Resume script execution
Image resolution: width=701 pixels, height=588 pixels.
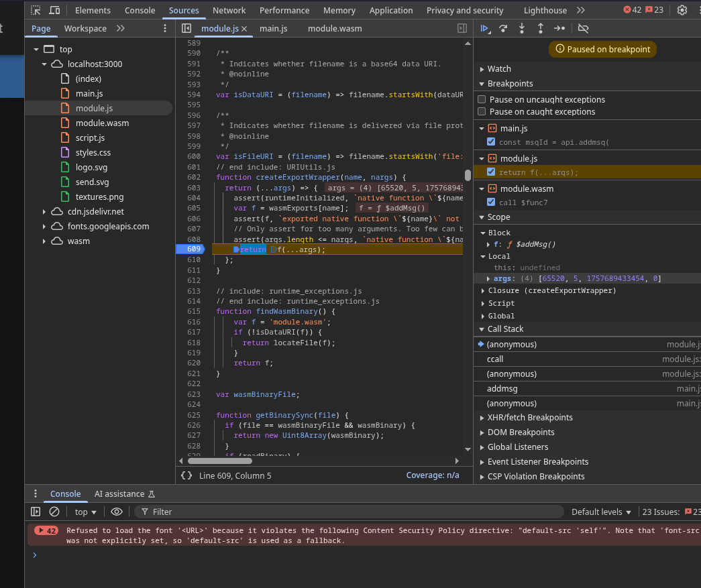click(x=484, y=28)
